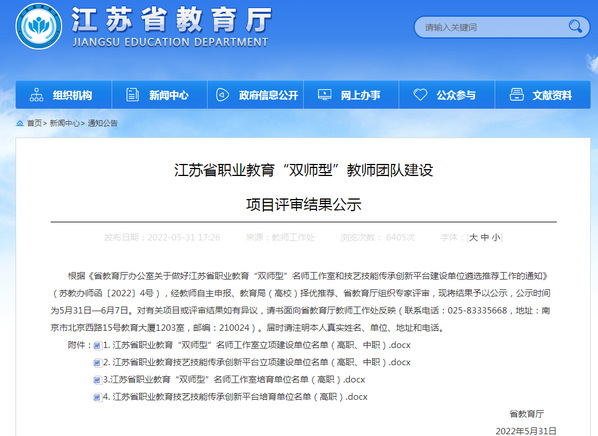Click the 组织机构 org chart icon
This screenshot has width=598, height=436.
click(37, 95)
